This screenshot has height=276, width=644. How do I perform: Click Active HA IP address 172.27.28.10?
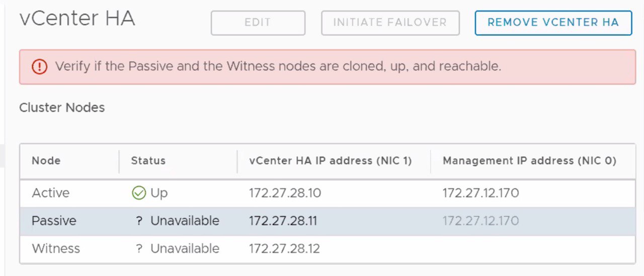pos(285,193)
